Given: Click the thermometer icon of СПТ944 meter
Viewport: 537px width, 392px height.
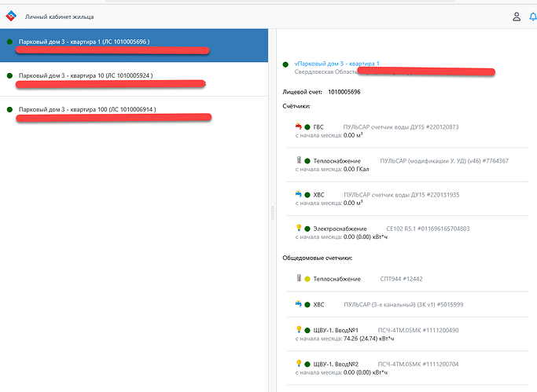Looking at the screenshot, I should pyautogui.click(x=298, y=278).
